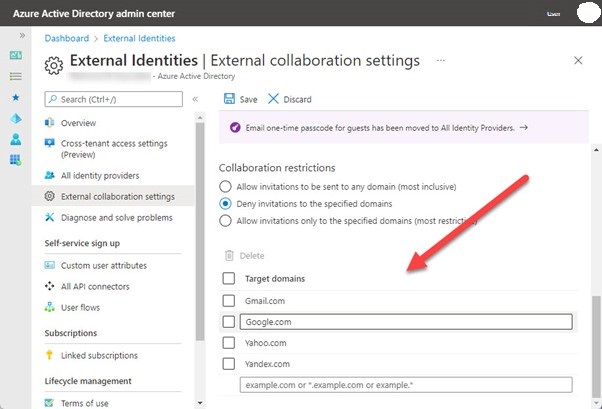The width and height of the screenshot is (602, 409).
Task: Select External collaboration settings menu item
Action: (114, 196)
